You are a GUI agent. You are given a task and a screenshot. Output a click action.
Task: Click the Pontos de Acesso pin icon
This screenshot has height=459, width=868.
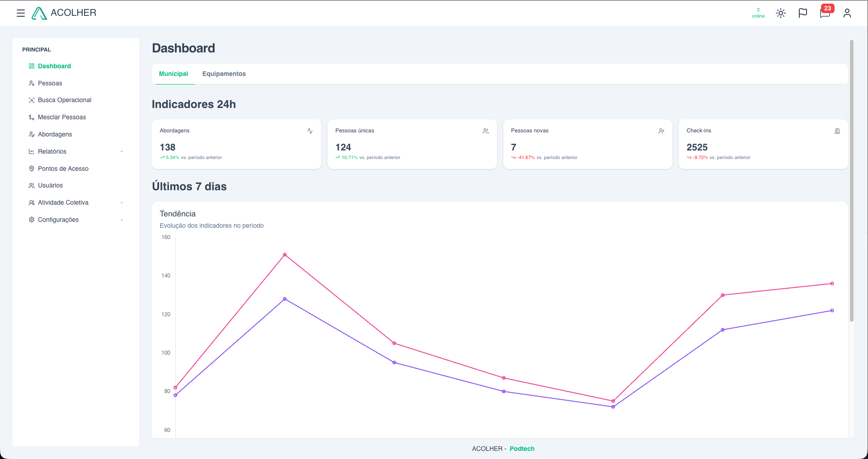32,169
